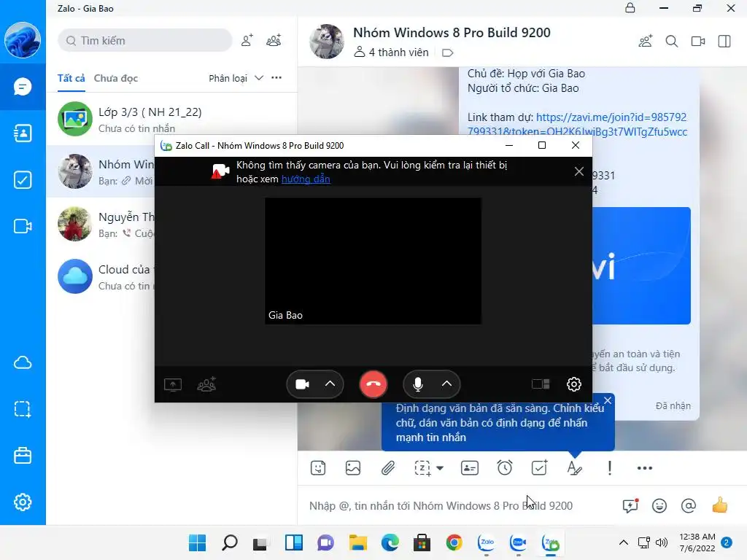The width and height of the screenshot is (747, 560).
Task: Click the group avatar in chat header
Action: coord(326,42)
